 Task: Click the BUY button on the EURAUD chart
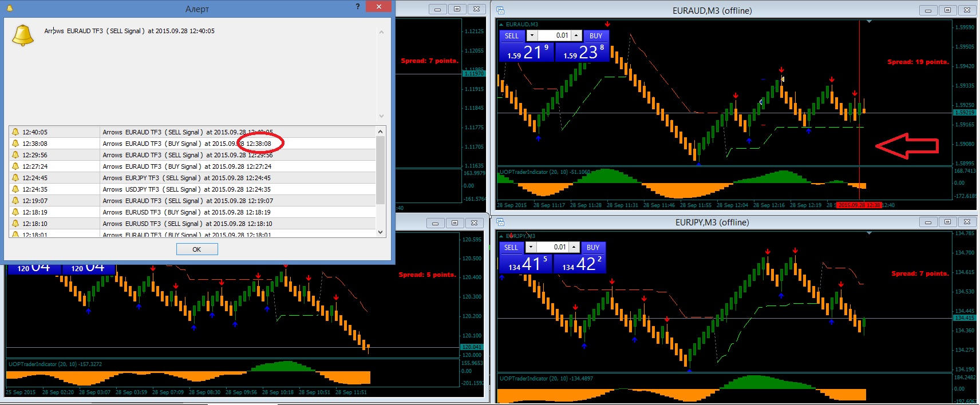pyautogui.click(x=596, y=36)
